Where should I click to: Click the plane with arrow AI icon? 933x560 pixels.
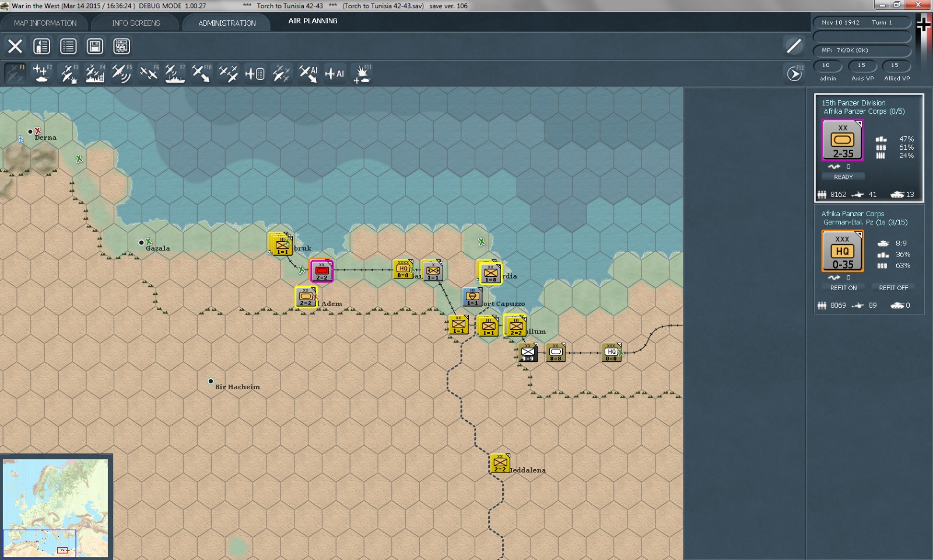tap(308, 73)
